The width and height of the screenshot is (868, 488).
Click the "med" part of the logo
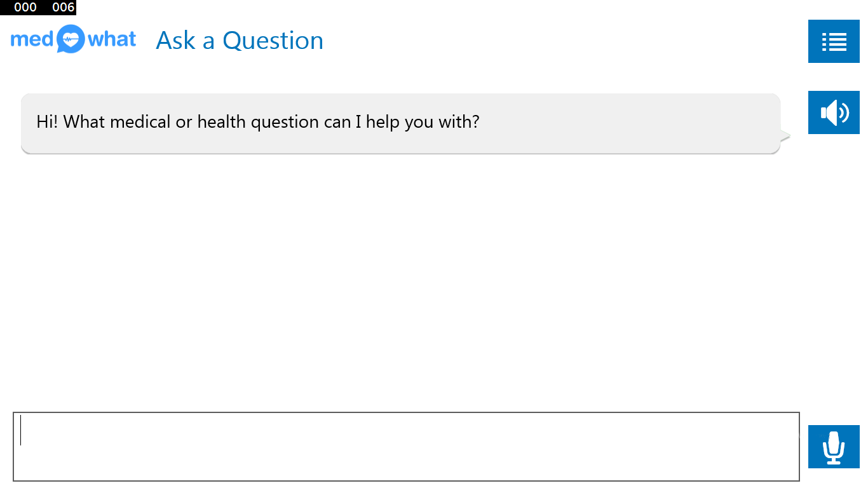pyautogui.click(x=31, y=39)
